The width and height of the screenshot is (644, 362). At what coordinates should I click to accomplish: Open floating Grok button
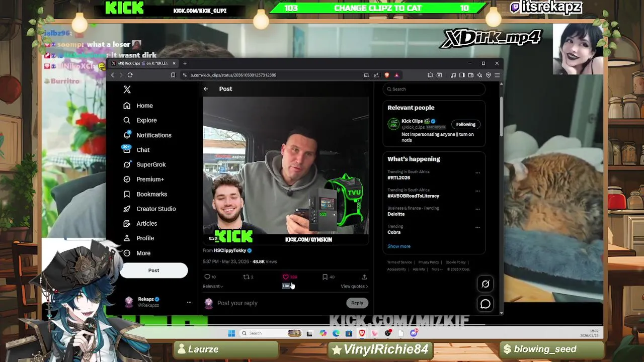click(486, 284)
